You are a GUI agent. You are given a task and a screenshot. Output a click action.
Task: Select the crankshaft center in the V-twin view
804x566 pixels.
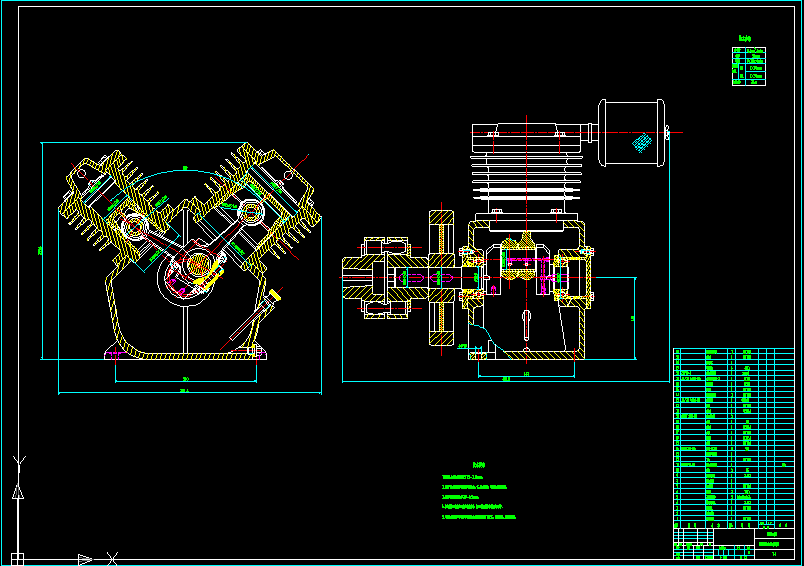197,265
